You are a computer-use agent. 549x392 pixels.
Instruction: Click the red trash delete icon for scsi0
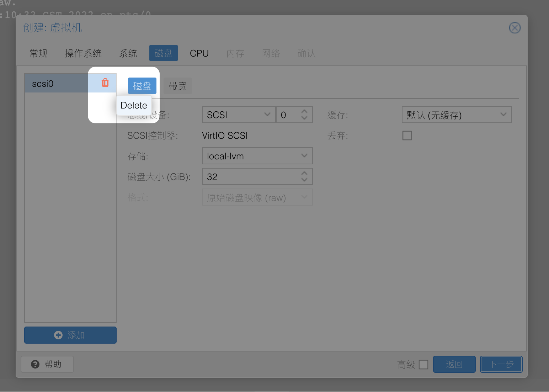(x=105, y=83)
